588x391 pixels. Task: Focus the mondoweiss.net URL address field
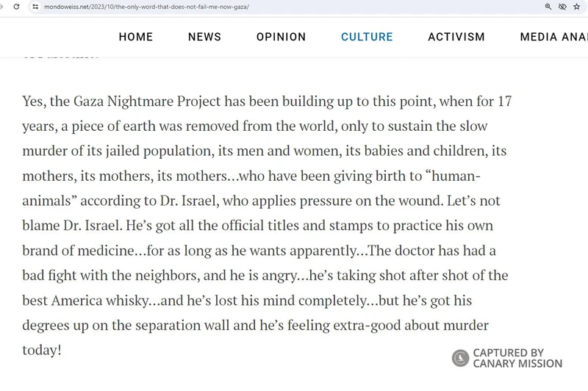click(x=147, y=6)
